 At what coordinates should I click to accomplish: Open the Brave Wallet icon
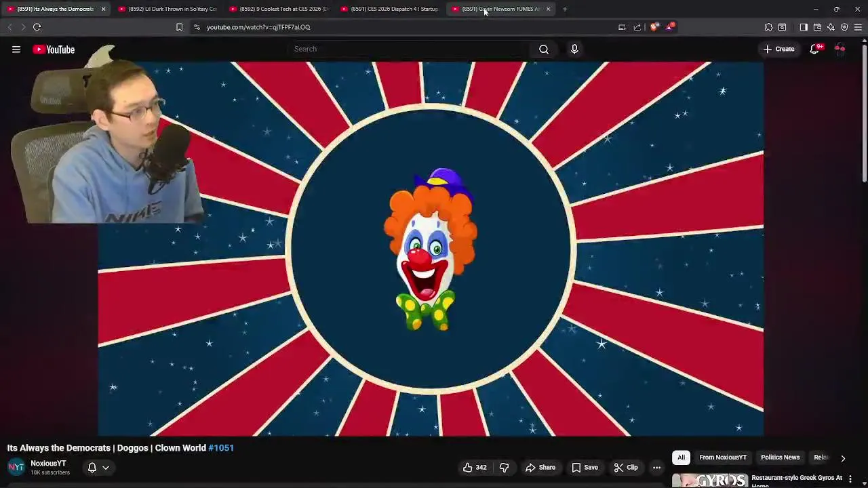coord(817,27)
